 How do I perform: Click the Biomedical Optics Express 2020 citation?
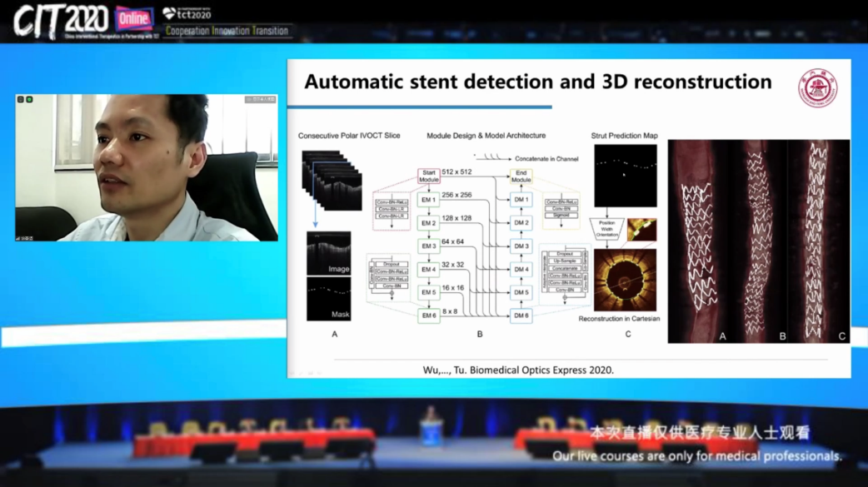pos(518,370)
